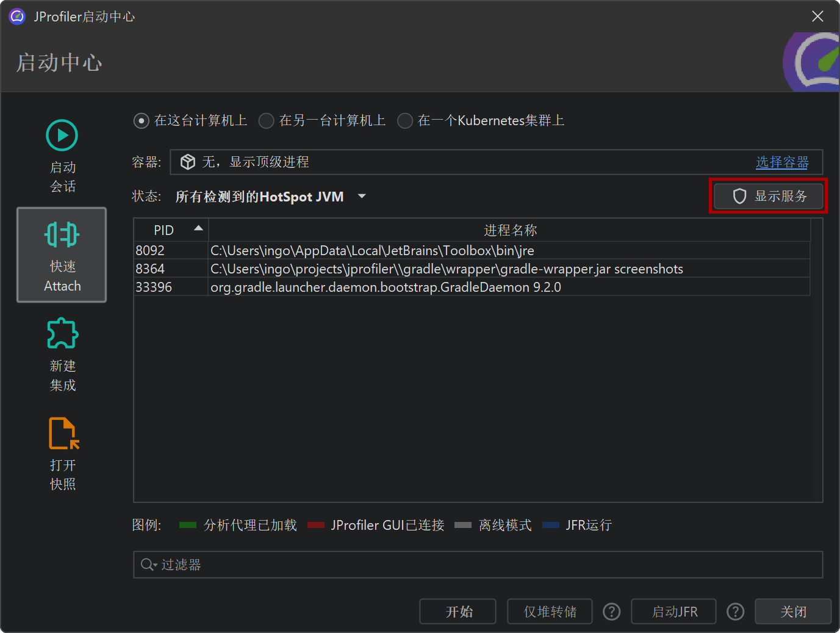
Task: Select the JetBrains Toolbox jre process name
Action: (372, 250)
